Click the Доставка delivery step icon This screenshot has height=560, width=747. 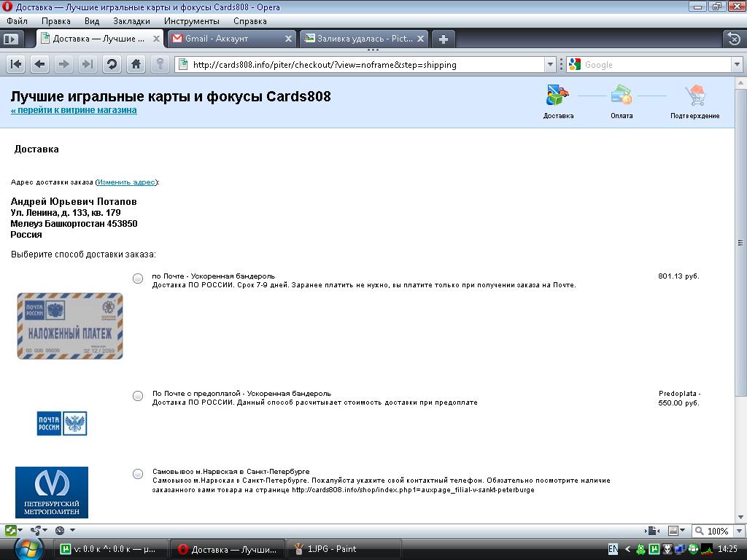[x=557, y=96]
